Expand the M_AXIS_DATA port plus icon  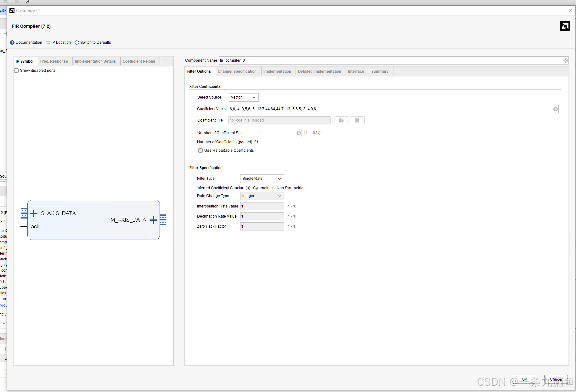[154, 220]
